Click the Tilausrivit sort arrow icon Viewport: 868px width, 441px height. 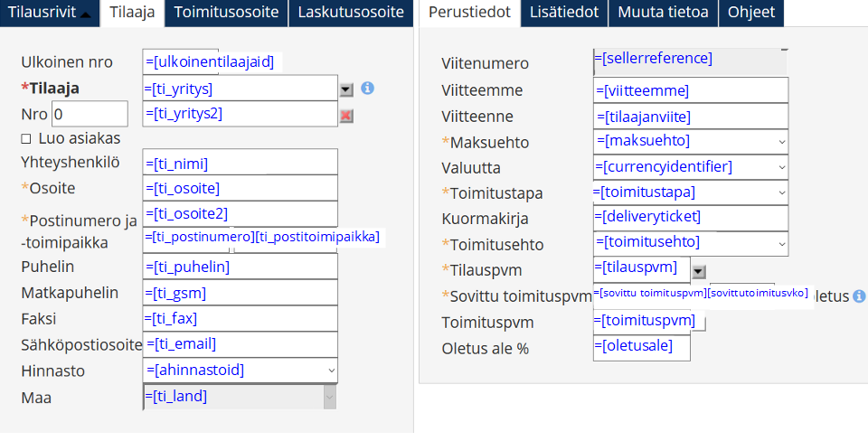click(x=86, y=14)
